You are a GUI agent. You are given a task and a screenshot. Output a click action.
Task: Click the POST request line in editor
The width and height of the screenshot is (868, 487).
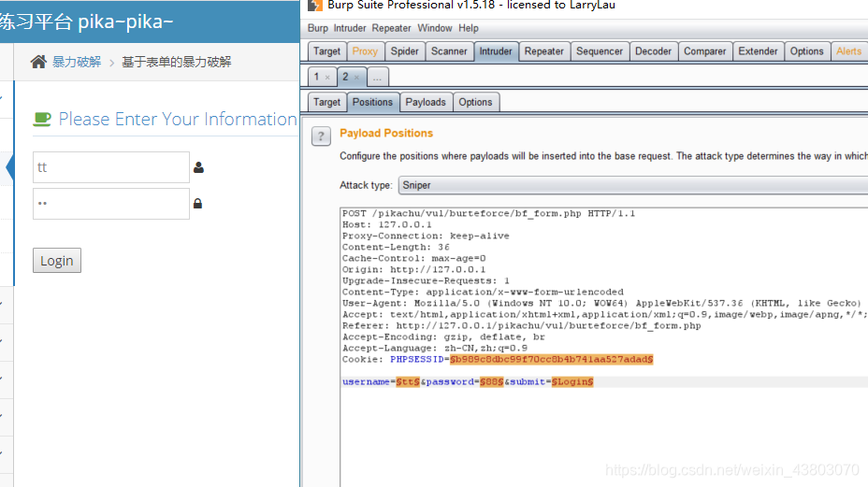pyautogui.click(x=488, y=214)
